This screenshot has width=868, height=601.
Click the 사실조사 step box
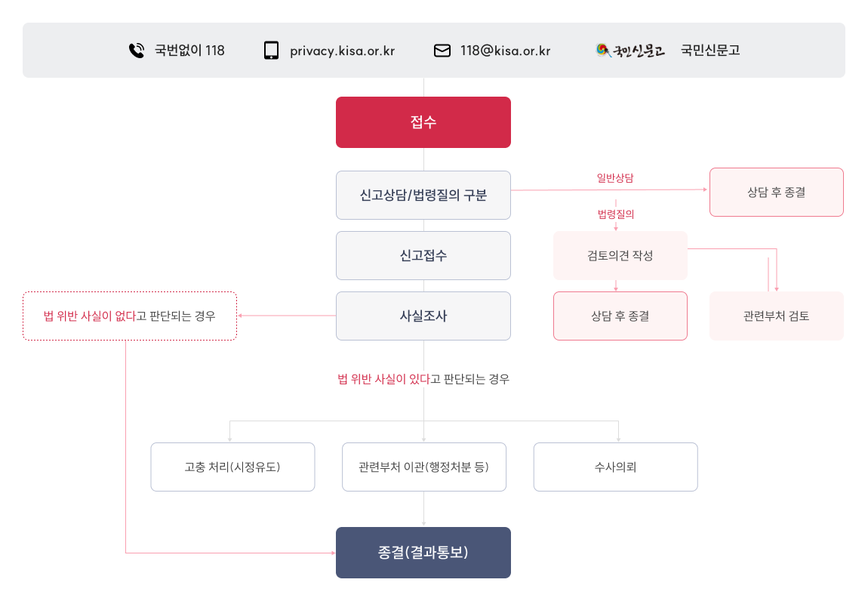click(x=423, y=316)
